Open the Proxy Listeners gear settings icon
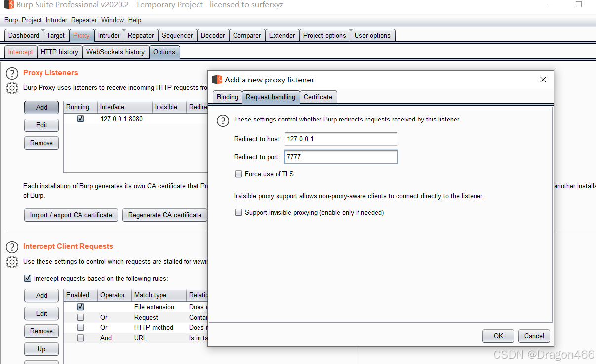Image resolution: width=596 pixels, height=364 pixels. [x=12, y=88]
